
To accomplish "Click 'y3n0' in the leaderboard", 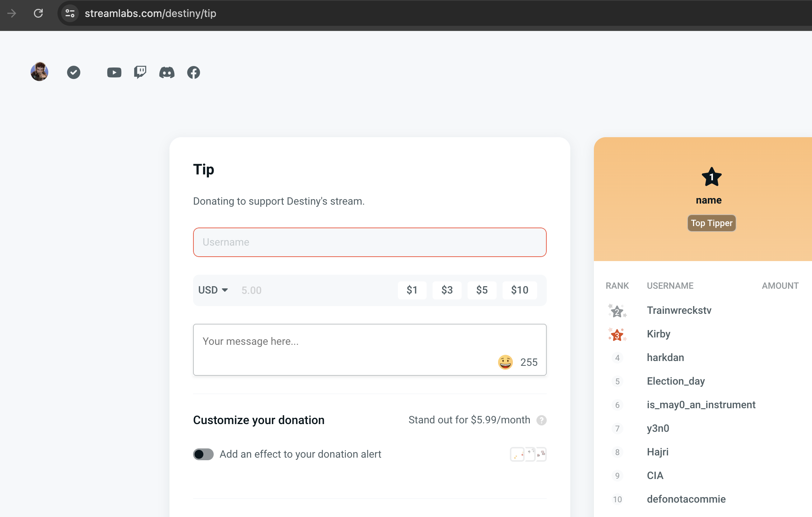I will pyautogui.click(x=658, y=428).
